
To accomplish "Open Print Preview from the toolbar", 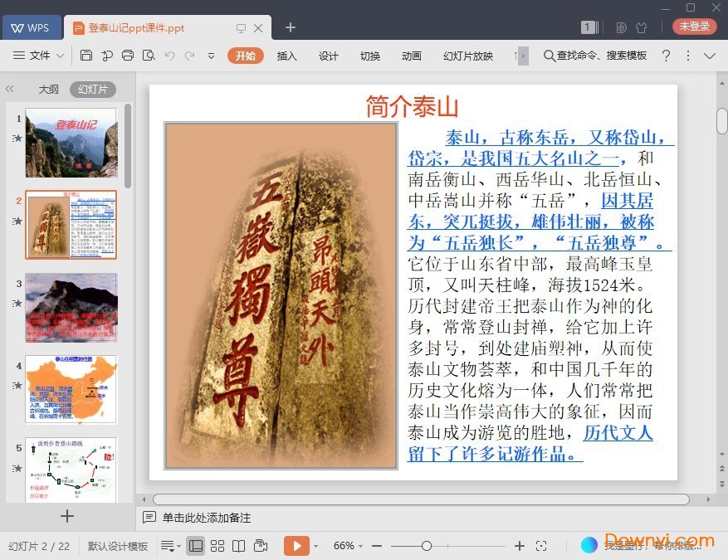I will tap(149, 56).
